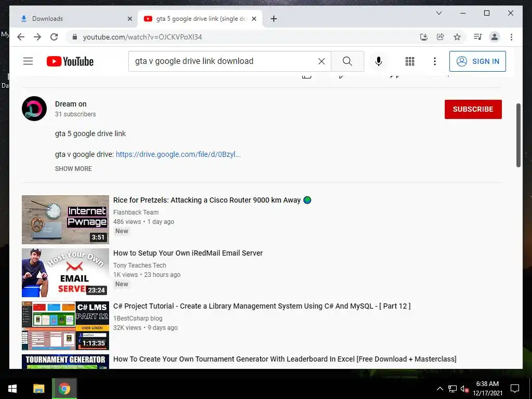Open the Chrome three-dot menu

[511, 37]
